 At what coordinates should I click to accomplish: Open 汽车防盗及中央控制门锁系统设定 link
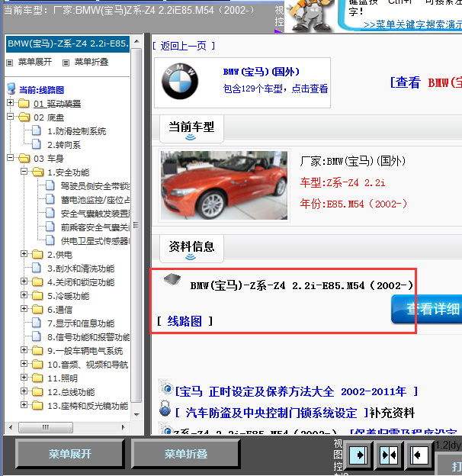click(272, 413)
